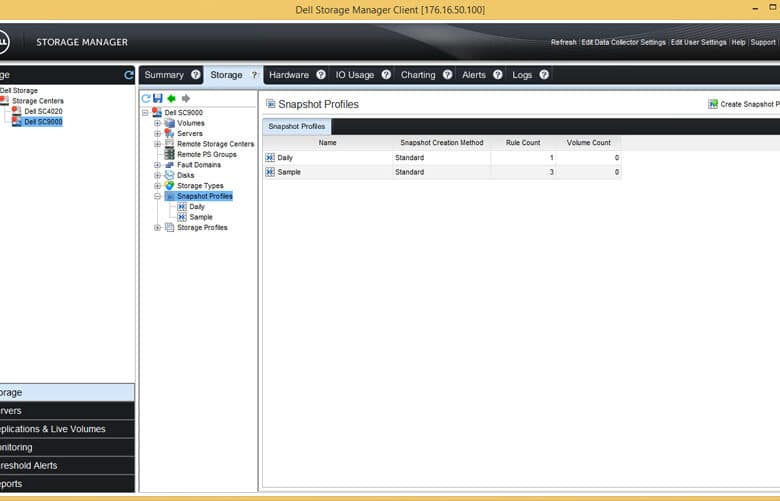This screenshot has width=780, height=501.
Task: Open Edit User Settings link
Action: click(x=698, y=42)
